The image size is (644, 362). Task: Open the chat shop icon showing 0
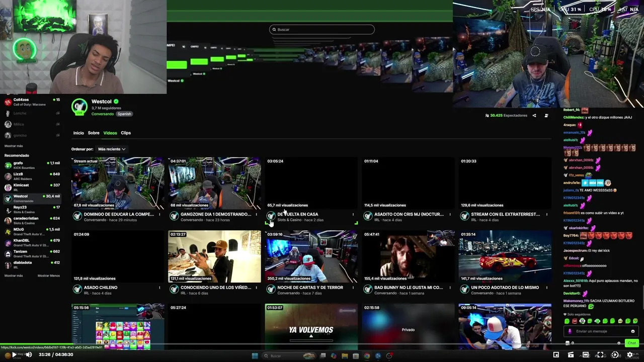pos(570,343)
